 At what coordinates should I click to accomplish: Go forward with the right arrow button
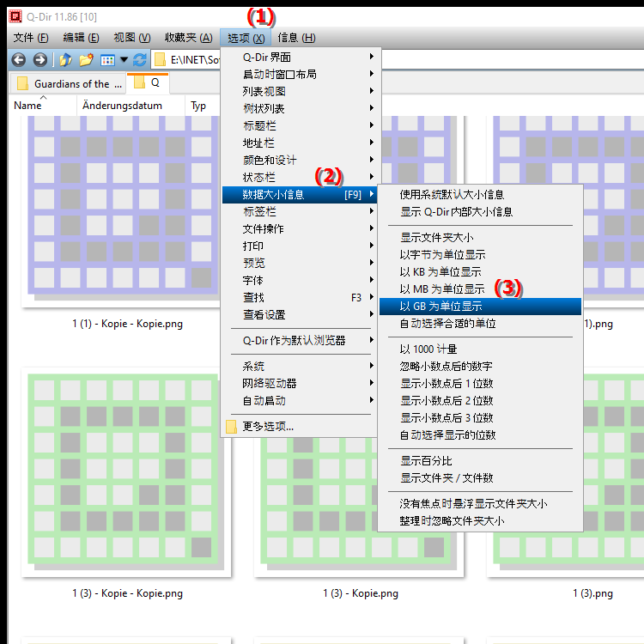tap(39, 60)
